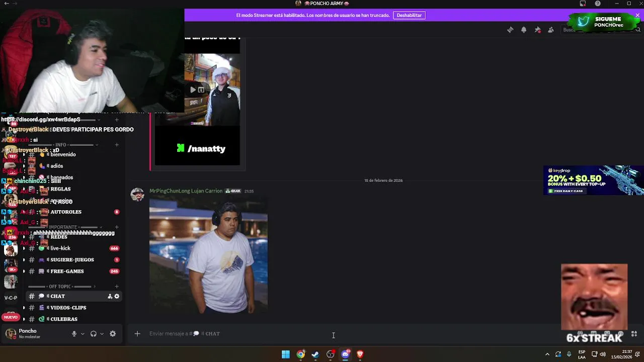Add attachment with the plus button
The height and width of the screenshot is (362, 644).
click(137, 333)
